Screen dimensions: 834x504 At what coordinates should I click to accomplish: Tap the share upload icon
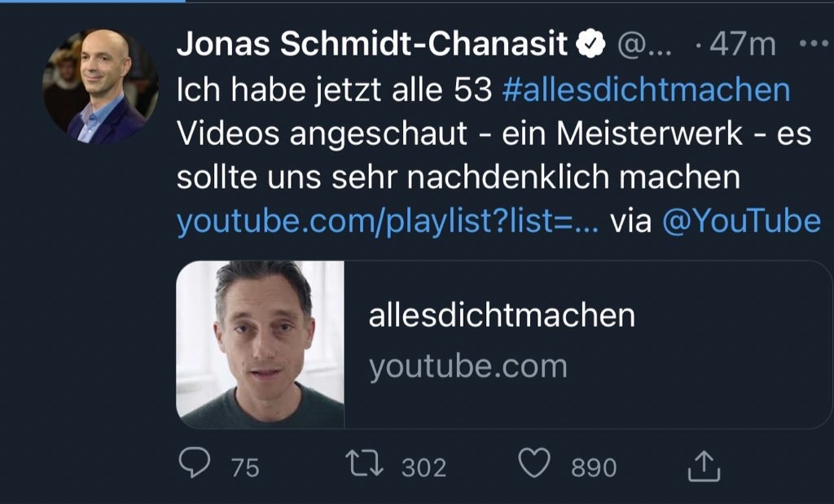point(705,467)
